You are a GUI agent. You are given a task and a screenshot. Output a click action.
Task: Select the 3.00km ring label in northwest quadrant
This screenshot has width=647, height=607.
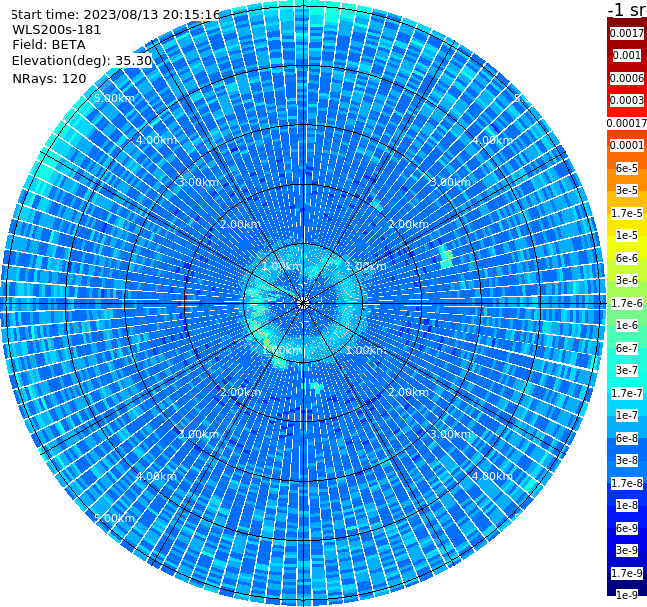[198, 182]
